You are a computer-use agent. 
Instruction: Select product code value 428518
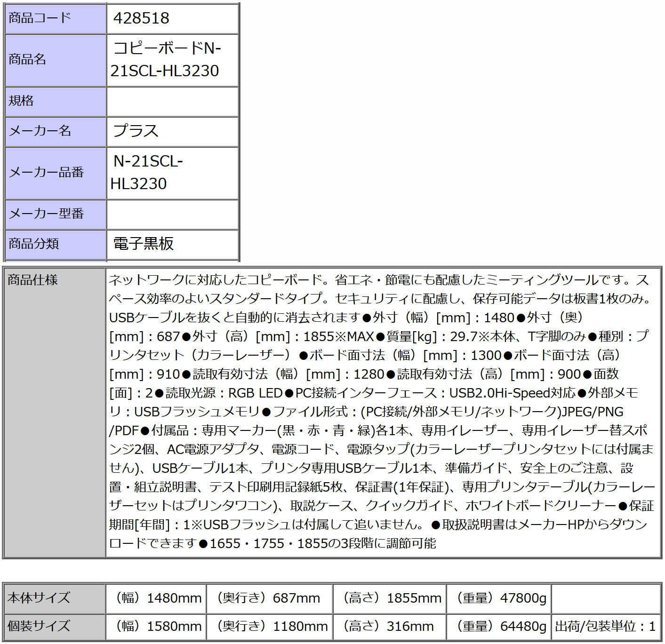pos(142,18)
